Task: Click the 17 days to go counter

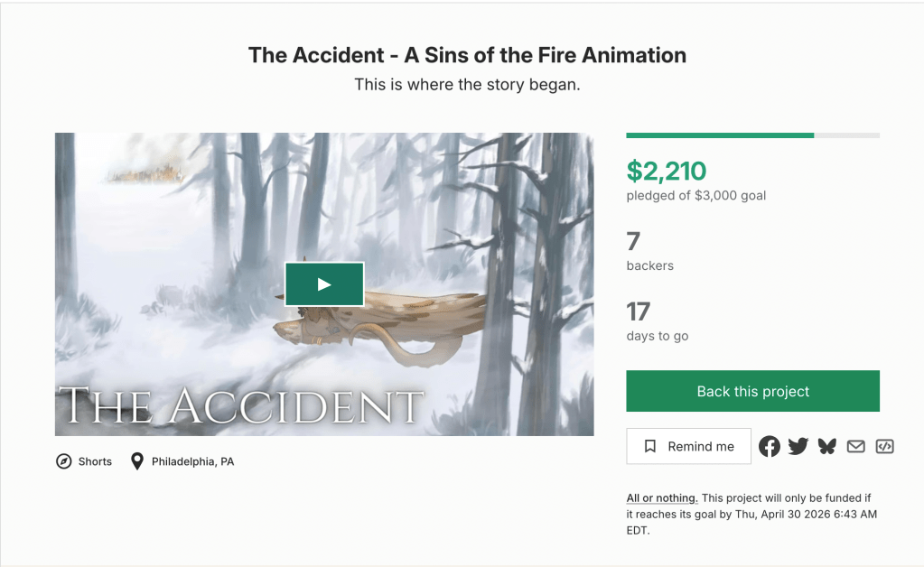Action: pyautogui.click(x=639, y=311)
